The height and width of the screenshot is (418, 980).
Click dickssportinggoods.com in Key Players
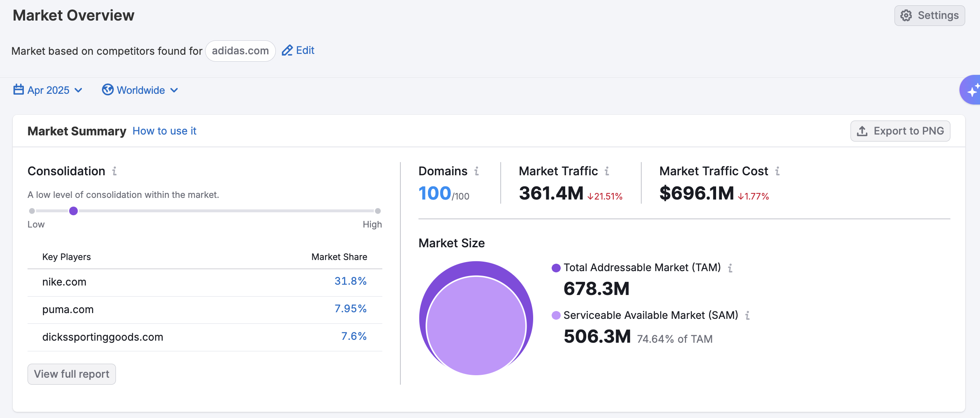[103, 337]
